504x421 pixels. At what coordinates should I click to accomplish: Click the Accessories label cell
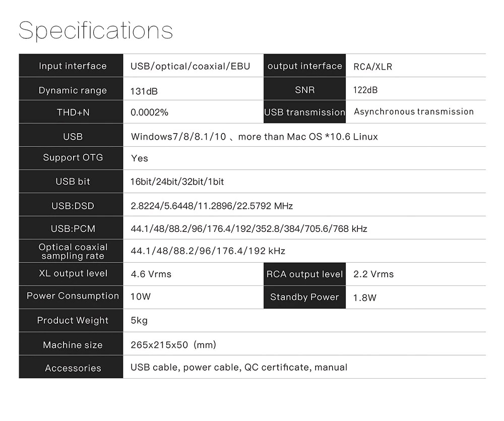(73, 368)
